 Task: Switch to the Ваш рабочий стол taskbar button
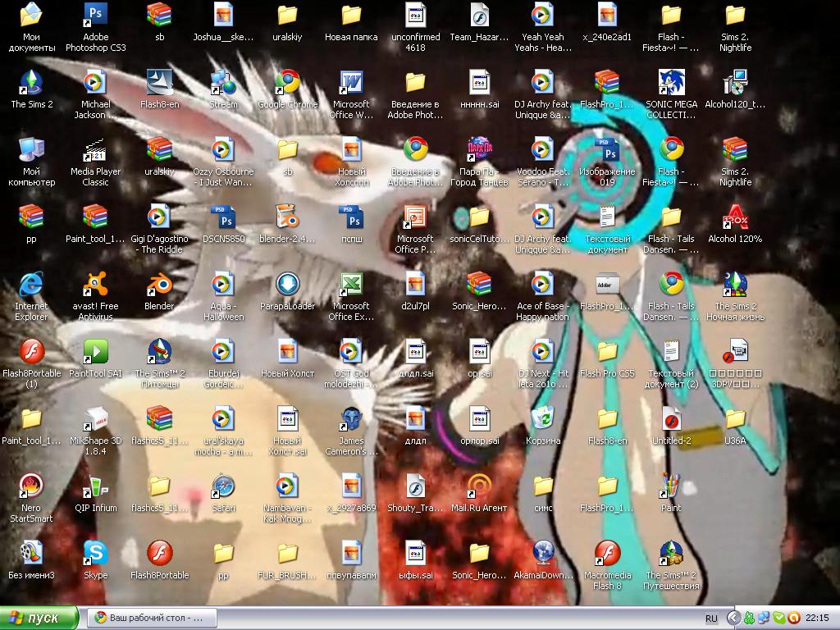pyautogui.click(x=151, y=619)
